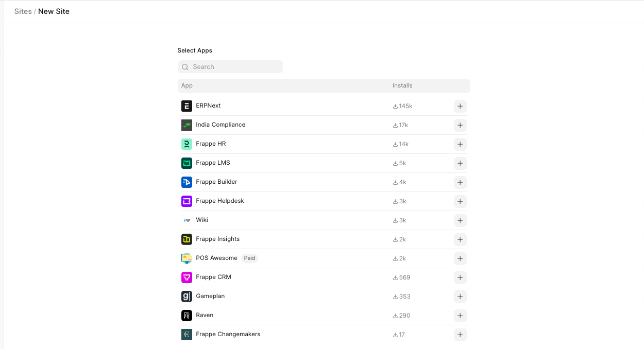Go to Sites breadcrumb link
Image resolution: width=644 pixels, height=349 pixels.
click(x=23, y=11)
